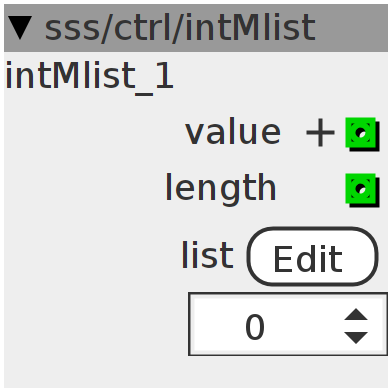Click the green length outlet connector
The image size is (392, 392).
[x=361, y=189]
